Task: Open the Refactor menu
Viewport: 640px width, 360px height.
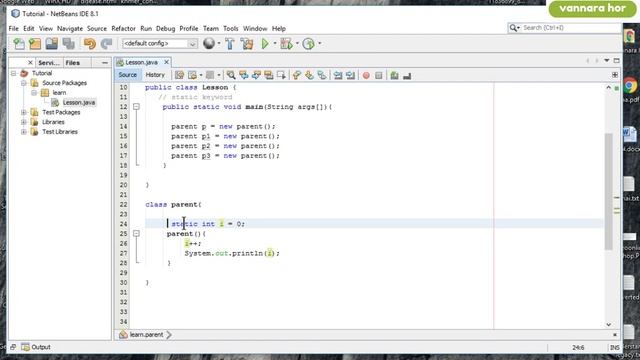Action: coord(123,29)
